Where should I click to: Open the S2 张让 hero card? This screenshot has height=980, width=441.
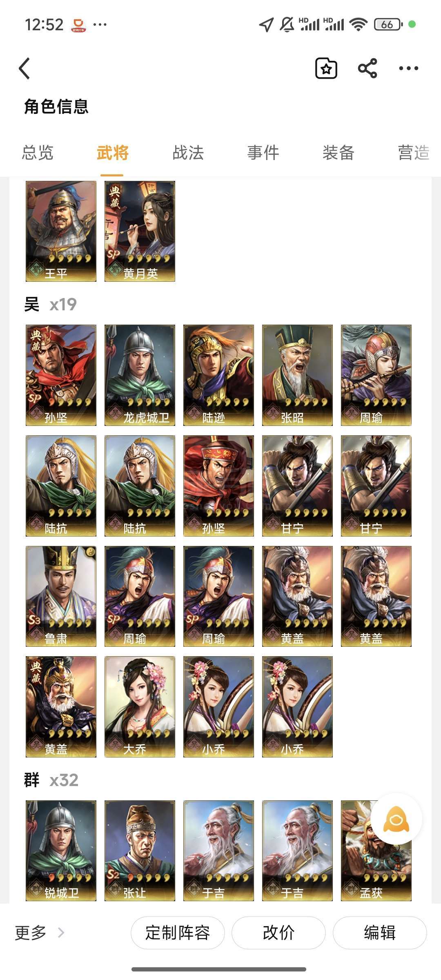pos(140,851)
